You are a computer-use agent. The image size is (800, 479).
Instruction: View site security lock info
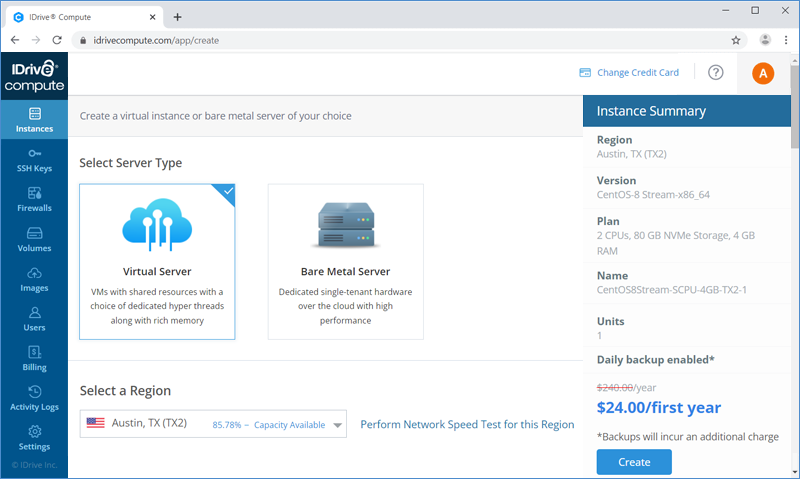pos(83,40)
